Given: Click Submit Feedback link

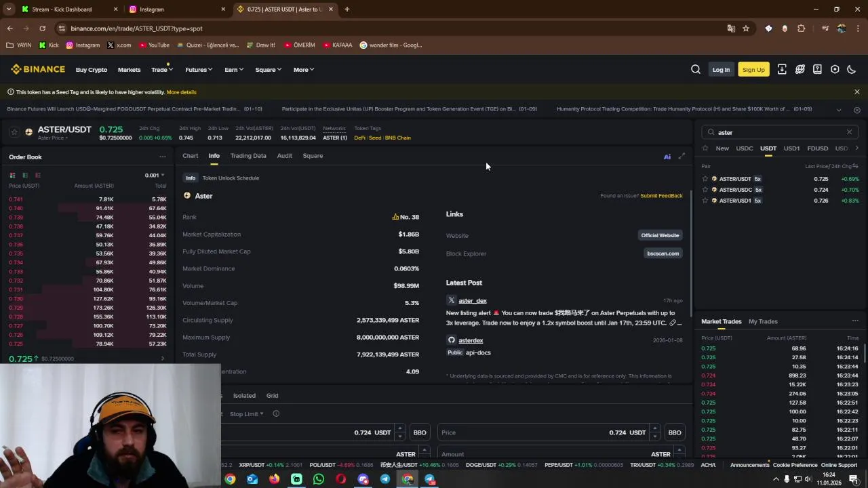Looking at the screenshot, I should [661, 196].
